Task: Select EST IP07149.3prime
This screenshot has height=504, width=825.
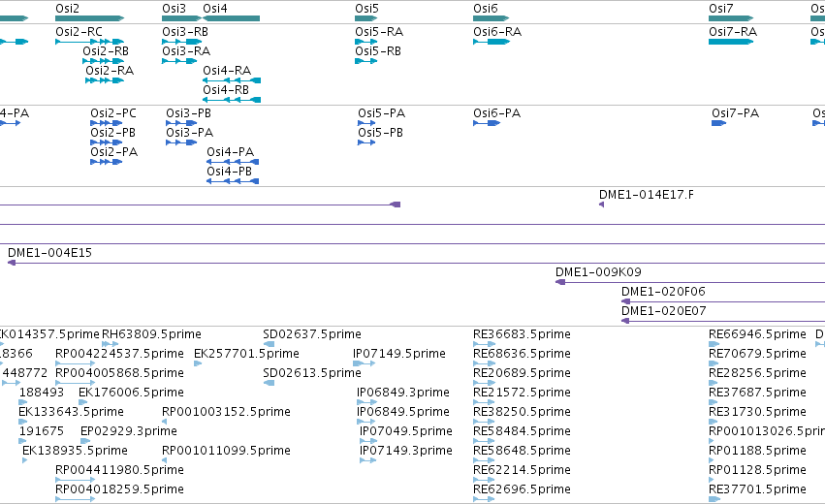Action: [x=405, y=451]
